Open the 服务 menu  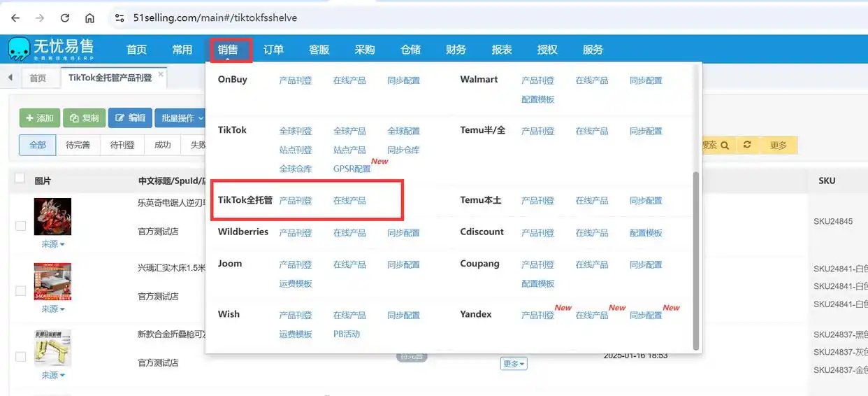(593, 50)
